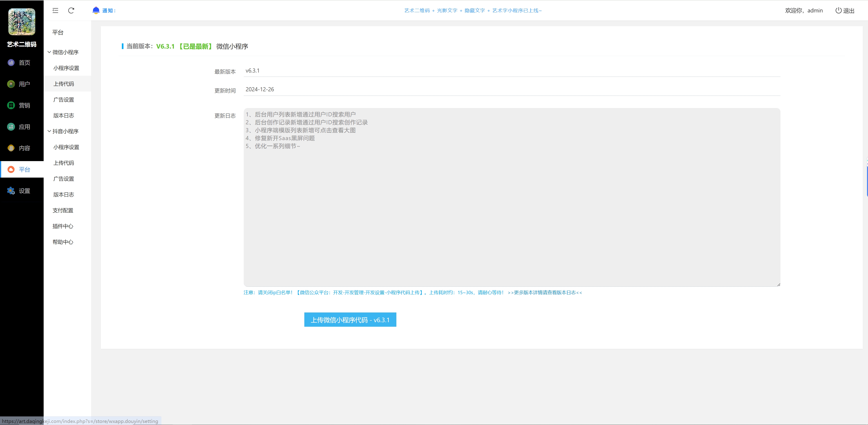
Task: Click the notification bell icon
Action: pyautogui.click(x=96, y=10)
